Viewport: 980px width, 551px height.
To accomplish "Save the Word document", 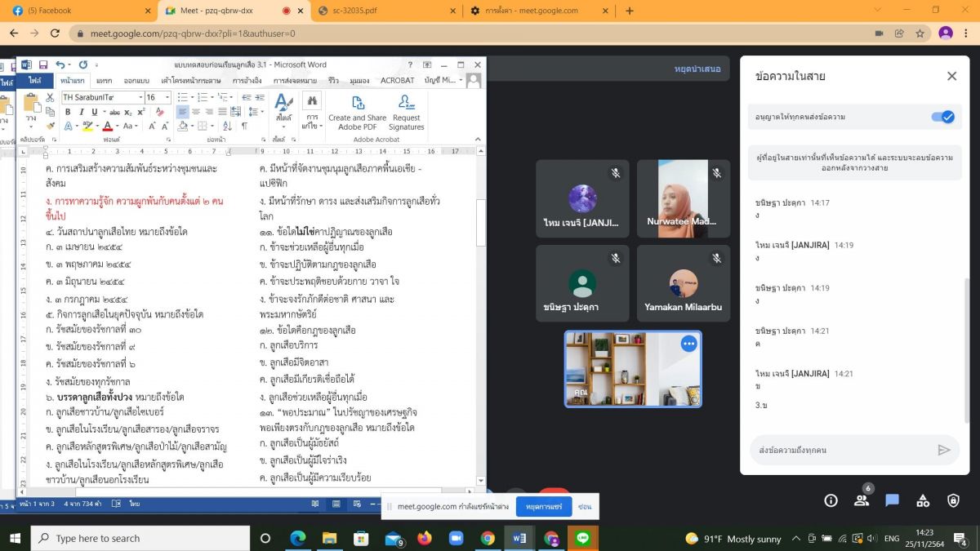I will click(x=42, y=64).
